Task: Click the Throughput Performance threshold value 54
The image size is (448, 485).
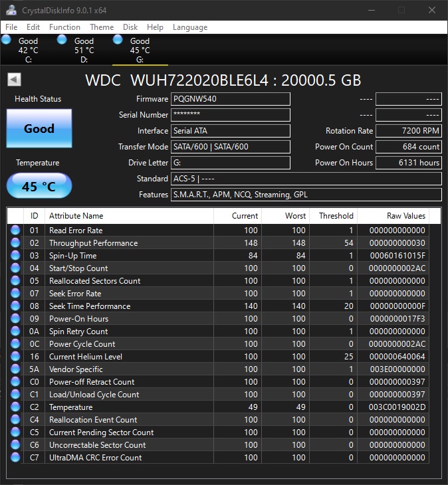Action: coord(349,243)
